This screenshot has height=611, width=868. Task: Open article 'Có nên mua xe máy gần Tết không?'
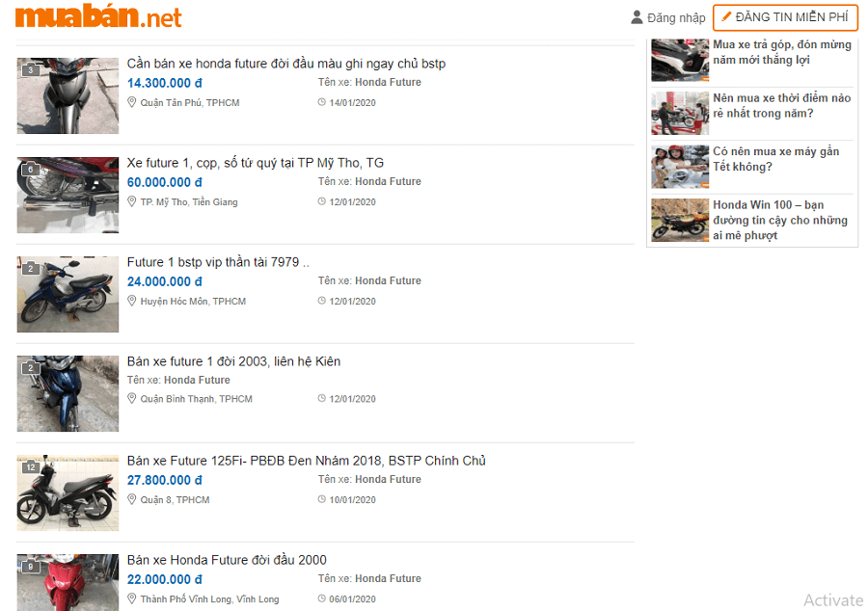click(776, 159)
